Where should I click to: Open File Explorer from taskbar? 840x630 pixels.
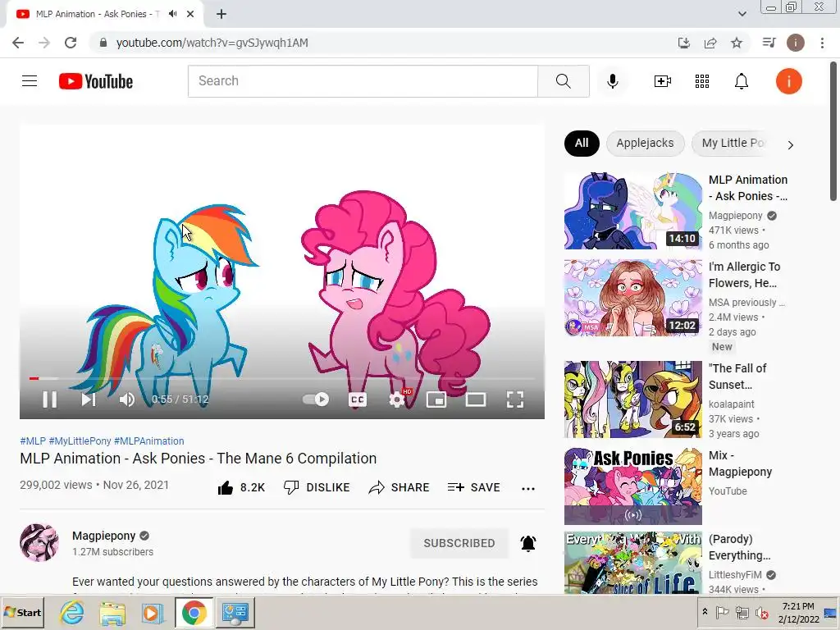click(112, 612)
